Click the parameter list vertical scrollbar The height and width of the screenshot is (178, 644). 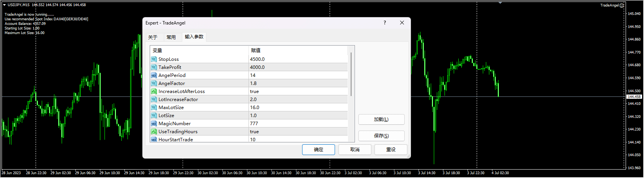click(x=351, y=75)
